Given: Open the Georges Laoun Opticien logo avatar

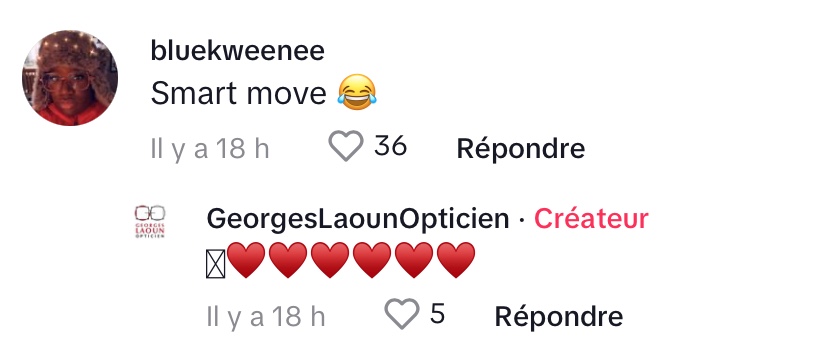Looking at the screenshot, I should [x=150, y=222].
